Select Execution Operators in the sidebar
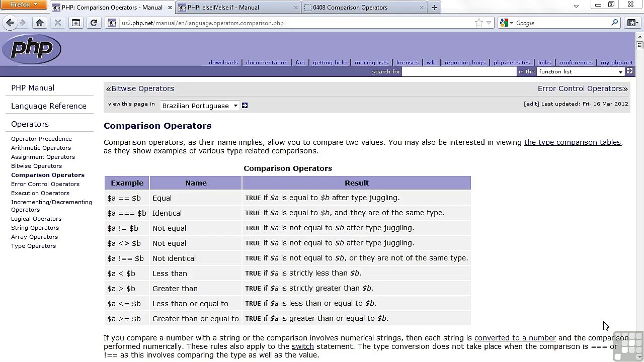Screen dimensions: 644x362 point(40,193)
